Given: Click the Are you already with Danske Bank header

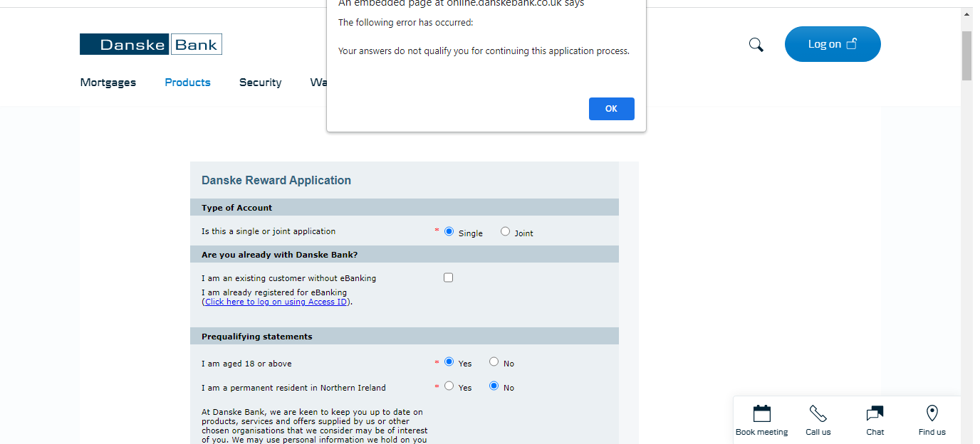Looking at the screenshot, I should coord(405,254).
